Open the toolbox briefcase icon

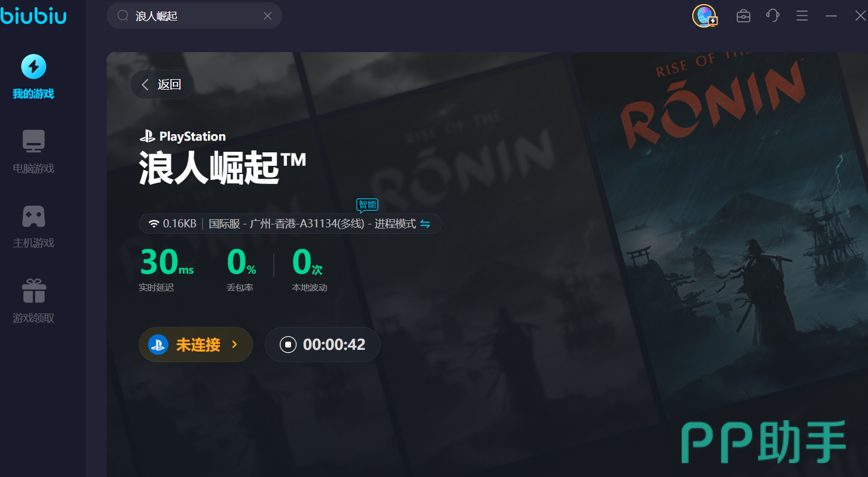coord(743,16)
